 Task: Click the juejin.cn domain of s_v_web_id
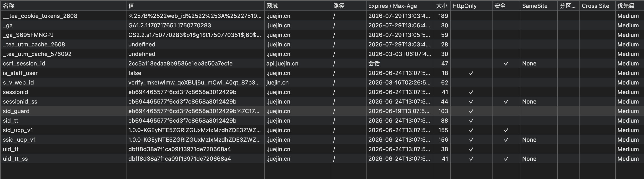tap(297, 83)
